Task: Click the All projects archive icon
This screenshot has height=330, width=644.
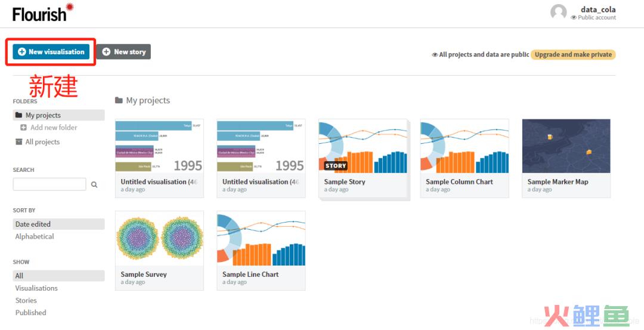Action: (x=19, y=142)
